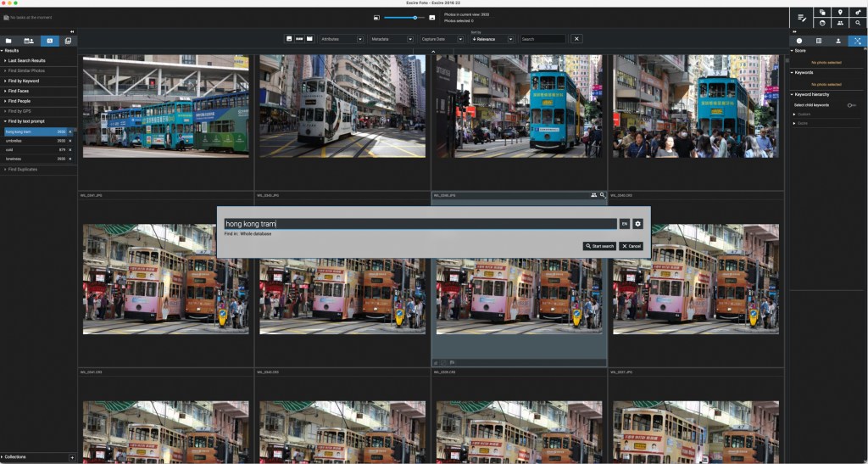Select the cold search entry
868x464 pixels.
[35, 149]
